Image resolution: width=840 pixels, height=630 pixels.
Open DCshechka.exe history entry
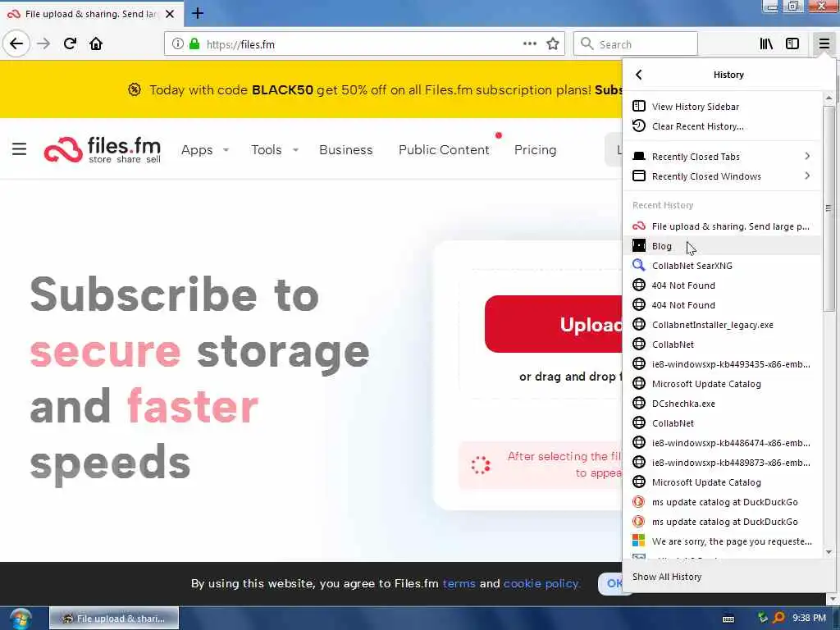point(722,404)
